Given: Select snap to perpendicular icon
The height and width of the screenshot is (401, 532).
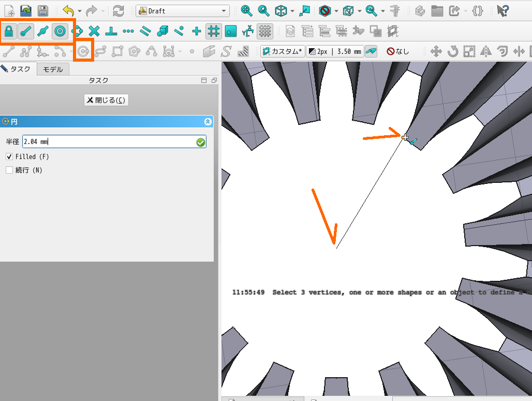Looking at the screenshot, I should (x=111, y=32).
